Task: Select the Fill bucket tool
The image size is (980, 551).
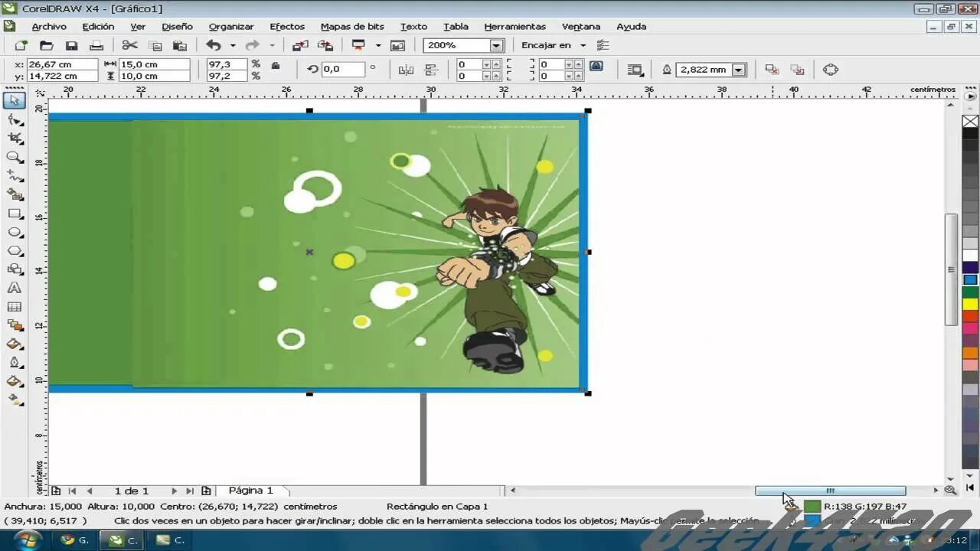Action: pyautogui.click(x=15, y=381)
